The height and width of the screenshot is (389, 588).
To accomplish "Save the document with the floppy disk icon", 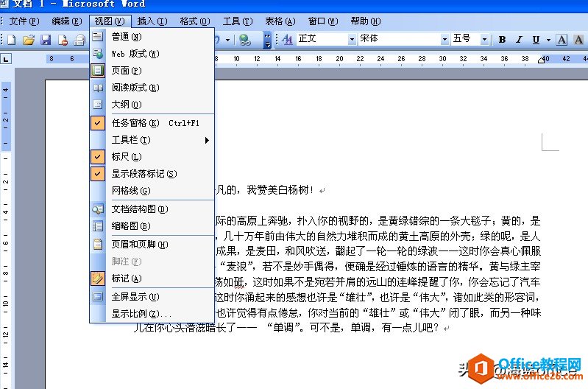I will pyautogui.click(x=46, y=39).
